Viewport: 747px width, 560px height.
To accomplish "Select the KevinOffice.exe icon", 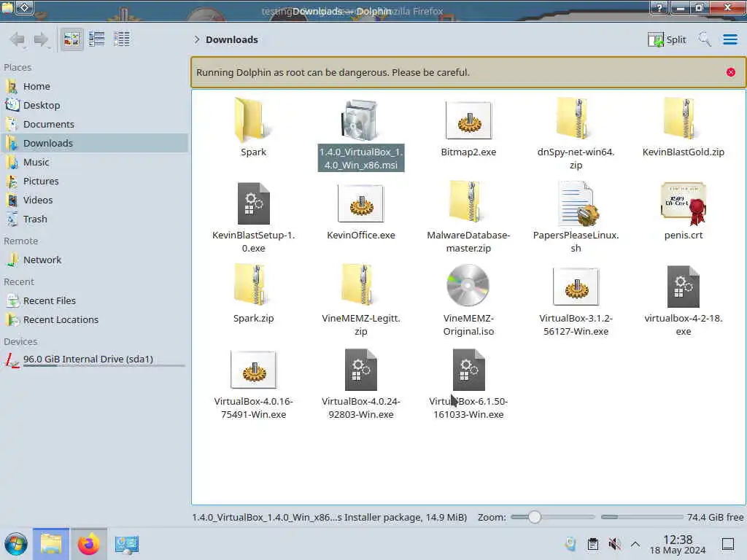I will point(360,203).
